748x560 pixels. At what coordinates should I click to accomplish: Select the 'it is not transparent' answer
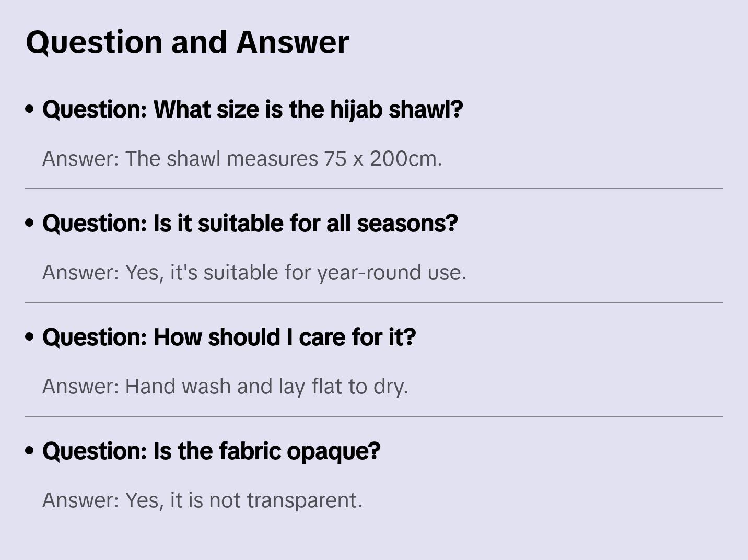coord(202,500)
